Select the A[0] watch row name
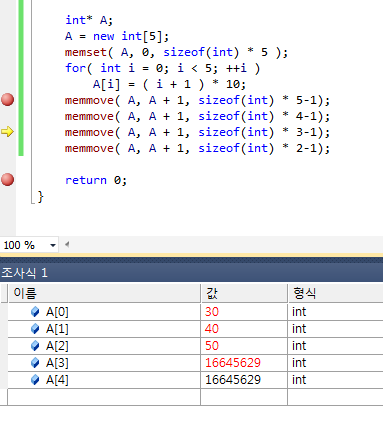383x422 pixels. pyautogui.click(x=57, y=312)
